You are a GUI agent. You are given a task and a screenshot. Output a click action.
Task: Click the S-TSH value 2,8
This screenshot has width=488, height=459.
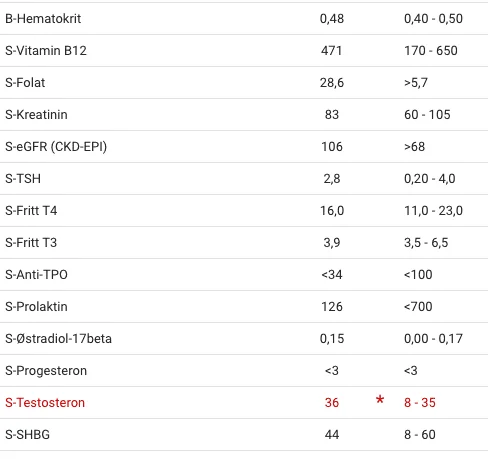point(332,179)
